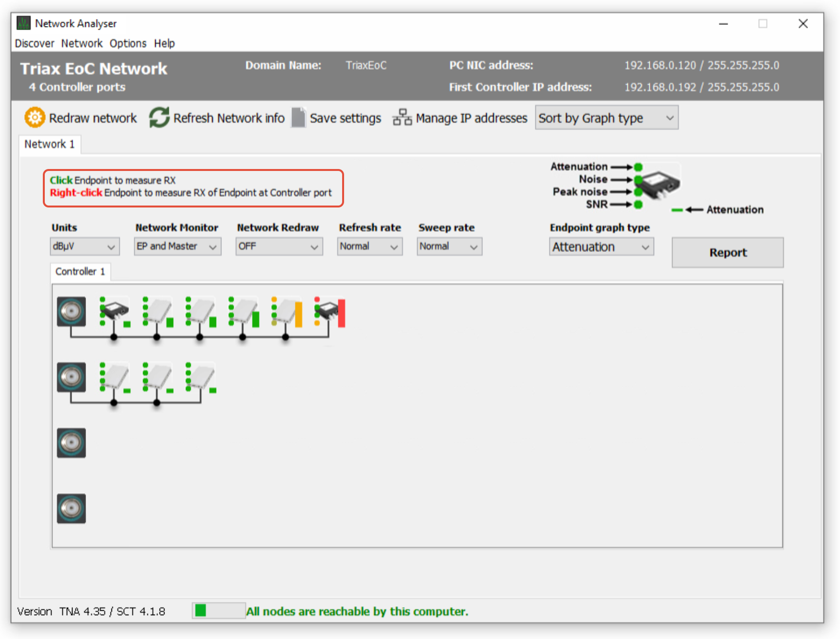This screenshot has height=639, width=840.
Task: Click the TriaxEoC domain name value
Action: (366, 65)
